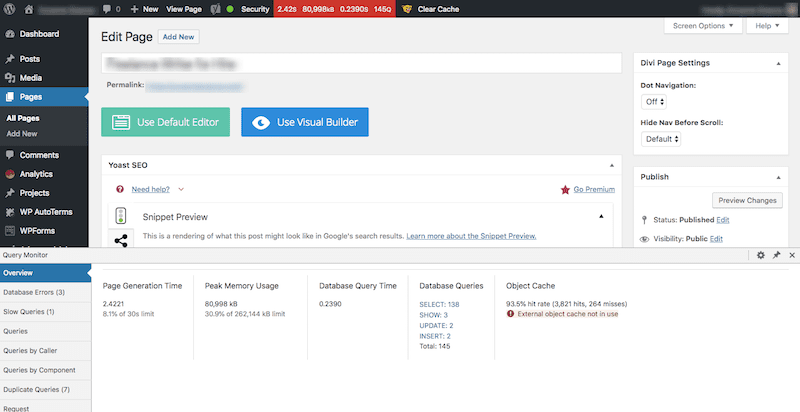The image size is (800, 412).
Task: Open Query Monitor red stats summary in admin bar
Action: coord(335,9)
